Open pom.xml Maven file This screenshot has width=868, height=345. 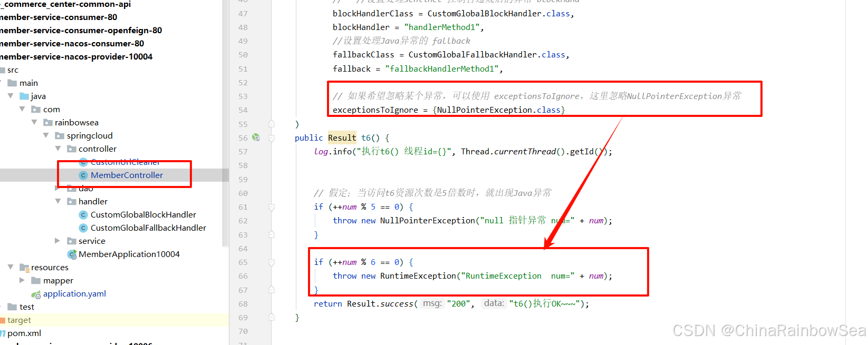[x=24, y=333]
